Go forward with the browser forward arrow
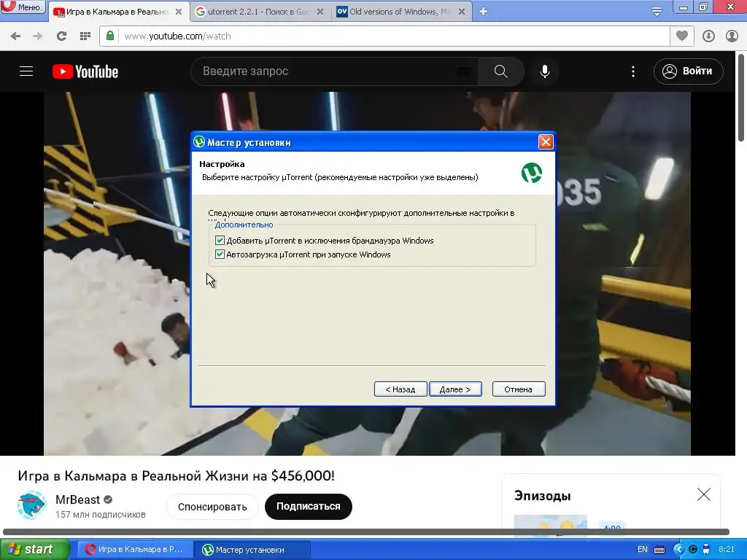 [38, 36]
